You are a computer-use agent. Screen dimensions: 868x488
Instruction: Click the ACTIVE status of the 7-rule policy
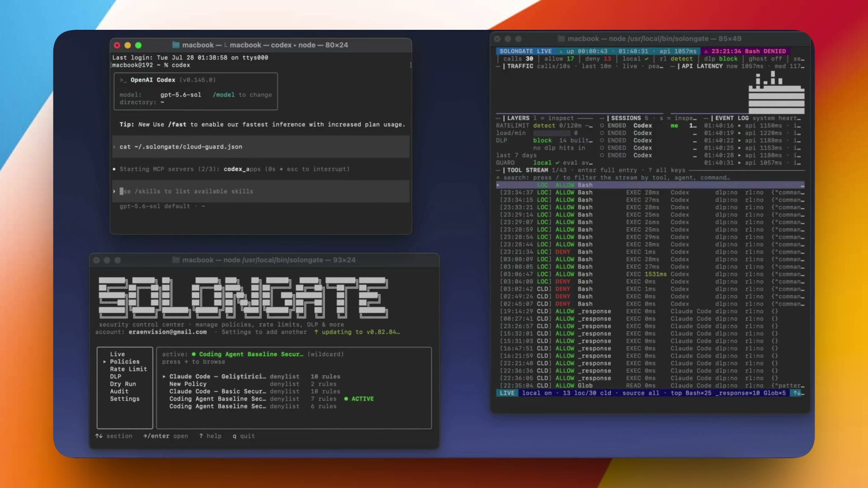(359, 399)
